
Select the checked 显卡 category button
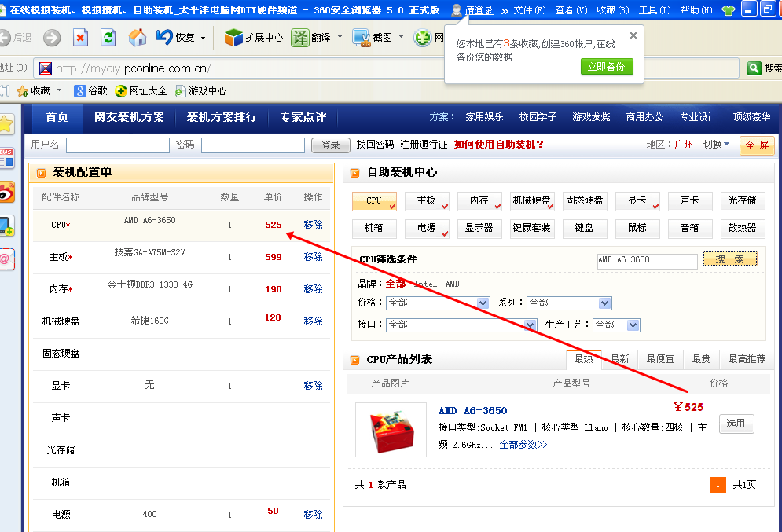[637, 201]
